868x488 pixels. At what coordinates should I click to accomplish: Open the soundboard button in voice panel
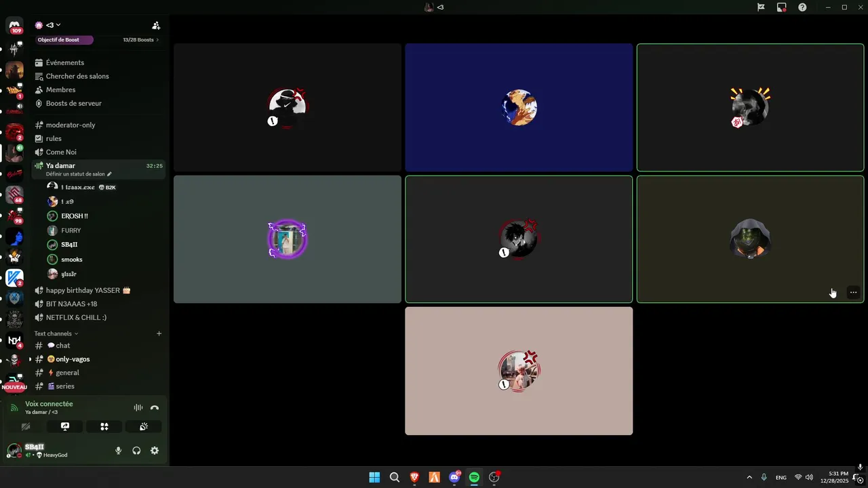144,426
